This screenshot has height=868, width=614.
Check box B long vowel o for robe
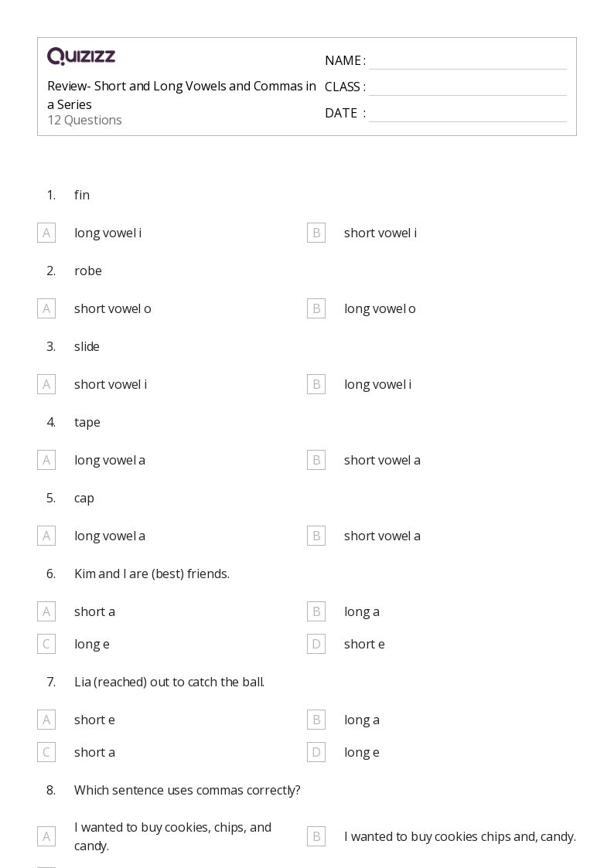pos(316,309)
